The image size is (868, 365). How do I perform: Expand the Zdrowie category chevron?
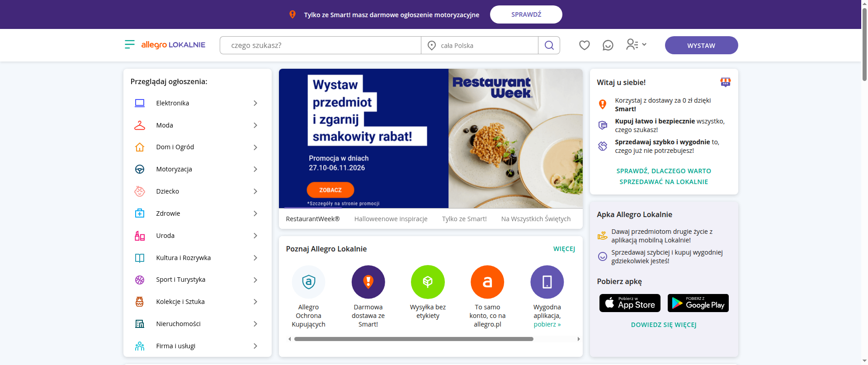point(255,213)
